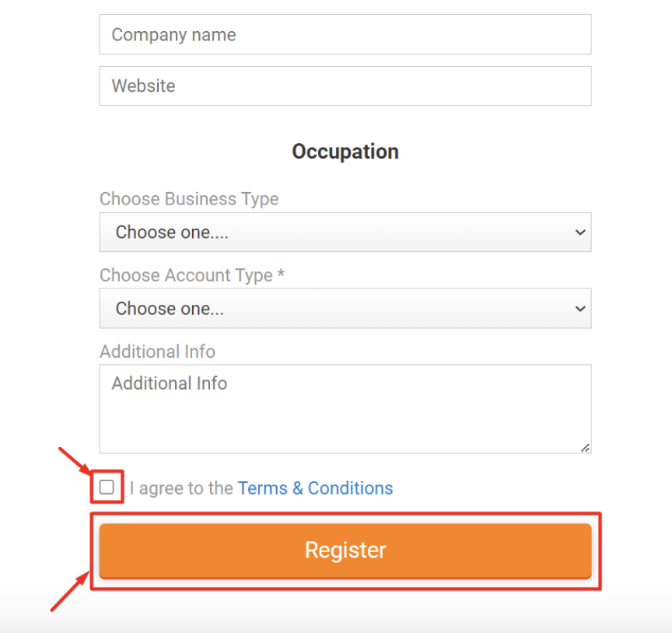Focus the Additional Info text area
672x633 pixels.
pos(345,408)
